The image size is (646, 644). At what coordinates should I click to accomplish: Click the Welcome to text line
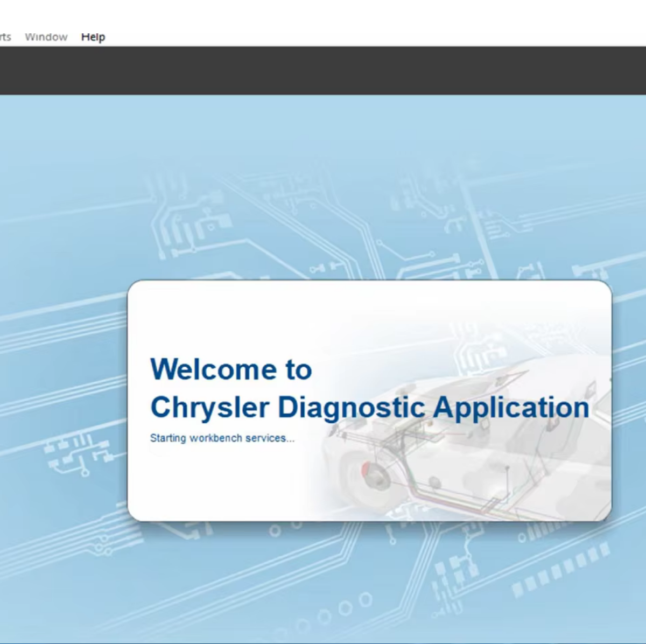click(x=231, y=369)
